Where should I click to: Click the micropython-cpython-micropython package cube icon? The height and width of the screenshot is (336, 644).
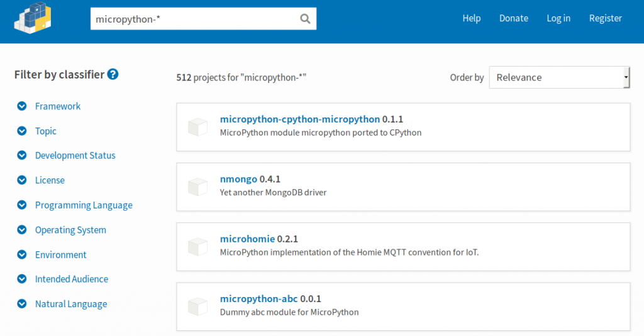point(198,127)
